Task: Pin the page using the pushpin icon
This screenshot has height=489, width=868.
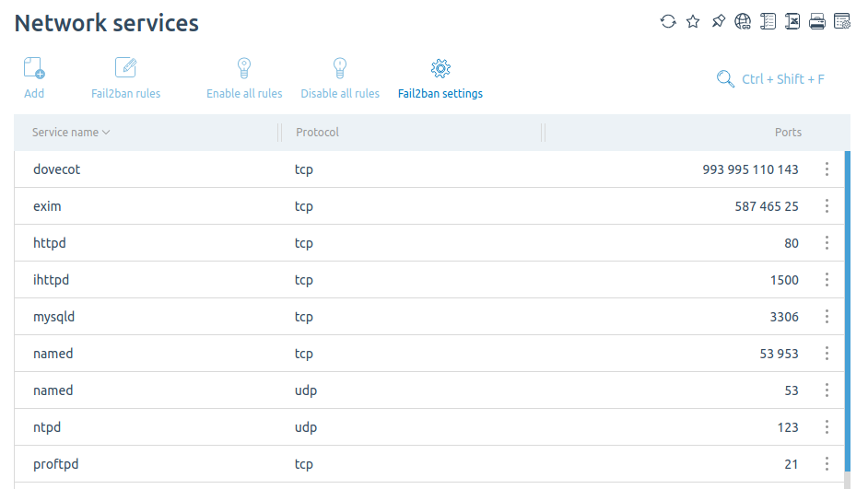Action: 718,21
